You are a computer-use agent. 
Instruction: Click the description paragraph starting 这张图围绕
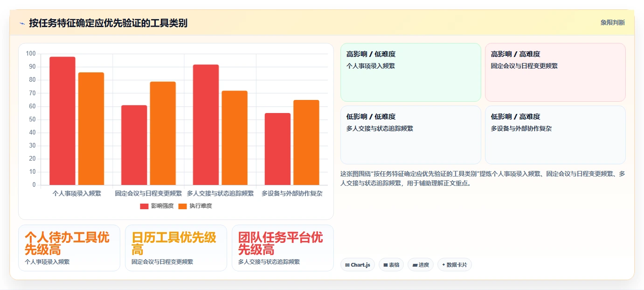483,178
